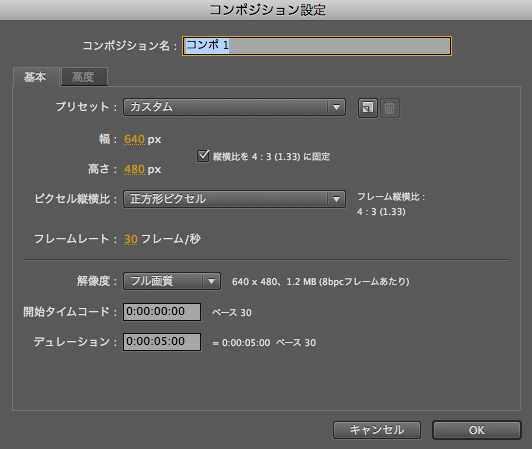Screen dimensions: 532x449
Task: Click the 縦横比を 4:3 に固定 label
Action: 271,156
